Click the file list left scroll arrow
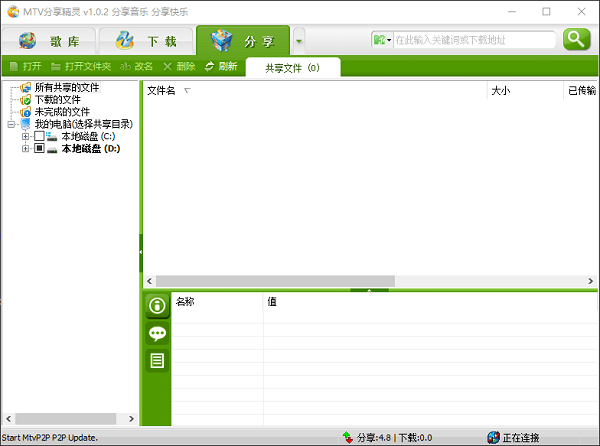600x446 pixels. (150, 281)
